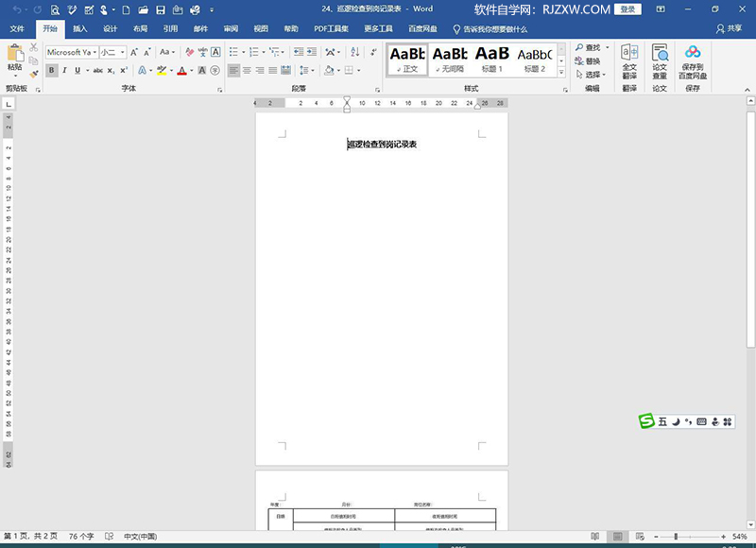Click the 共享 share button
The image size is (756, 548).
pyautogui.click(x=729, y=29)
